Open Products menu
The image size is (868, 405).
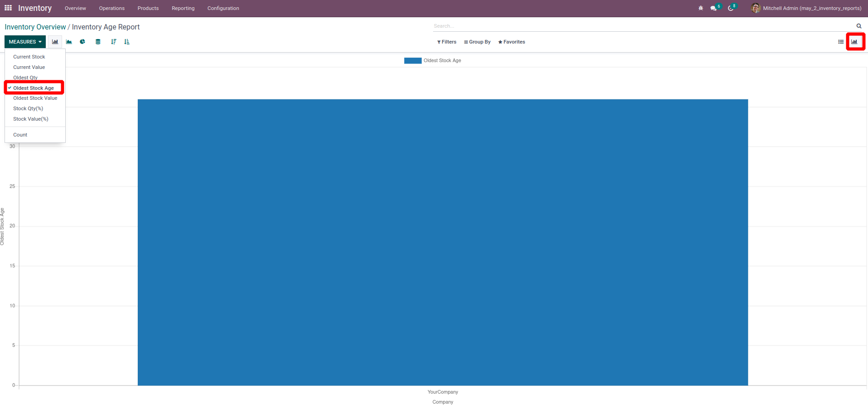click(x=148, y=8)
